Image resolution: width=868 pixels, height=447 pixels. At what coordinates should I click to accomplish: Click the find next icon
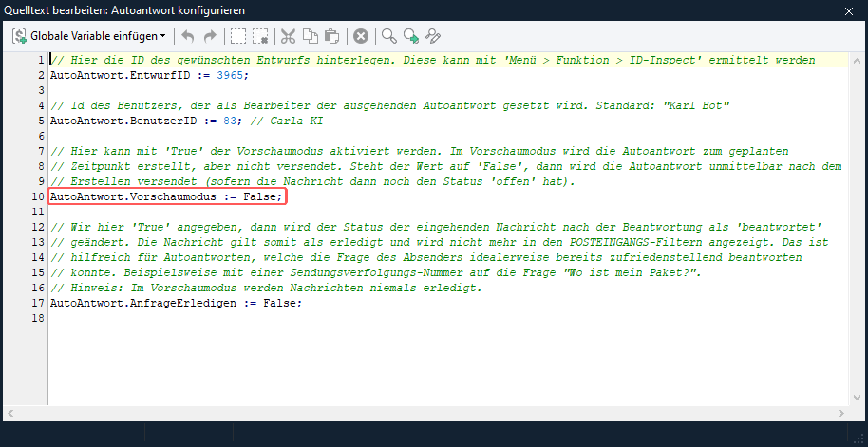[411, 37]
